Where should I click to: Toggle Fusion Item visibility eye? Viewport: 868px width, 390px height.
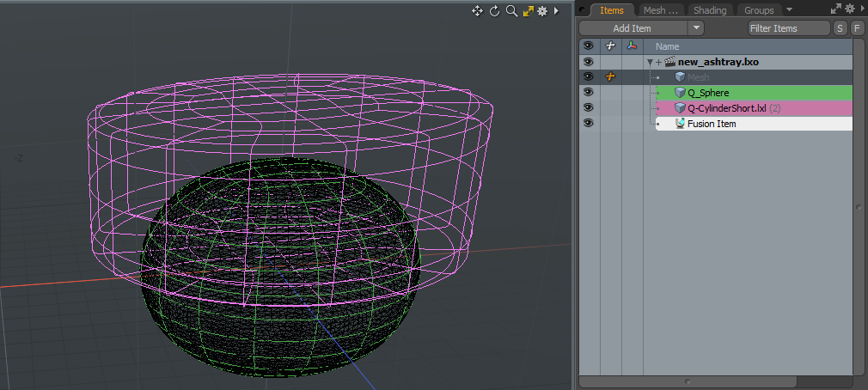coord(588,124)
